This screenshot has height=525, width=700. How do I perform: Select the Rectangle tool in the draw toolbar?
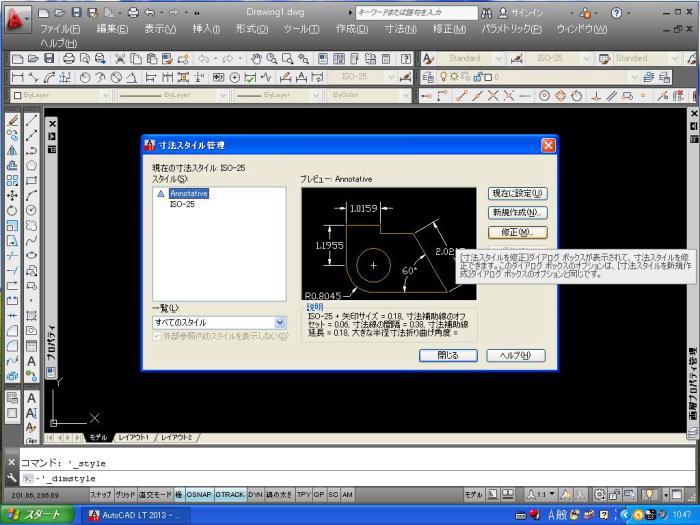pyautogui.click(x=31, y=180)
